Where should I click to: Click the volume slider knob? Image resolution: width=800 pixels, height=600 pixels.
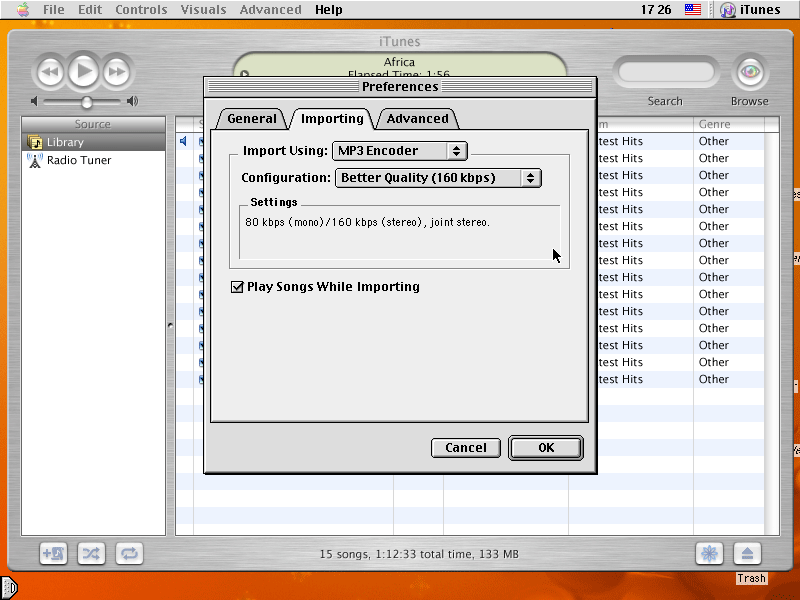click(x=87, y=102)
